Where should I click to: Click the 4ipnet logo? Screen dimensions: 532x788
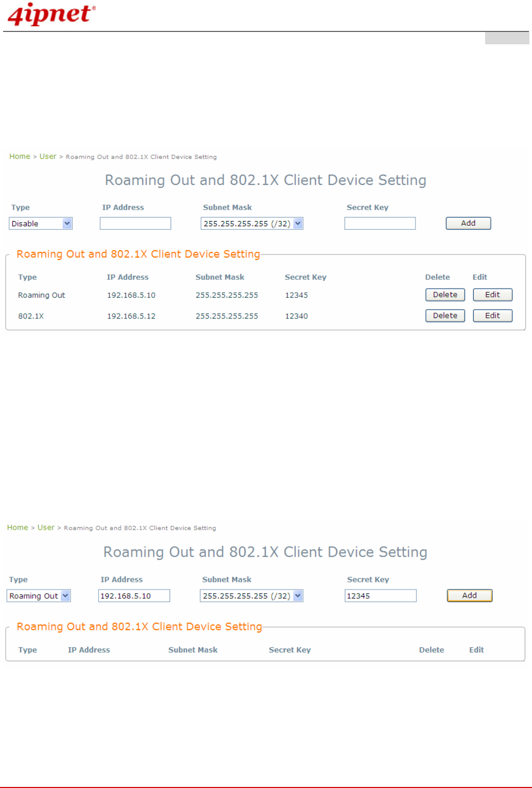pos(52,14)
